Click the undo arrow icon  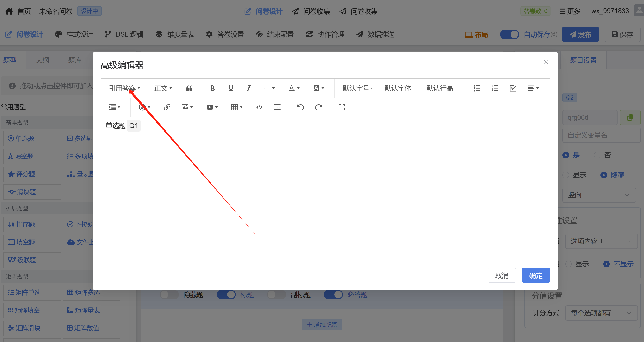pyautogui.click(x=300, y=107)
